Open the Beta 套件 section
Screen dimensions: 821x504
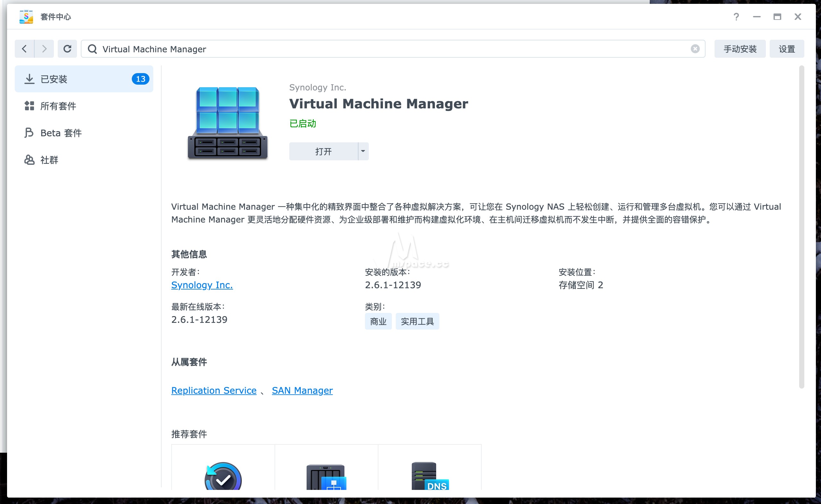(x=61, y=133)
